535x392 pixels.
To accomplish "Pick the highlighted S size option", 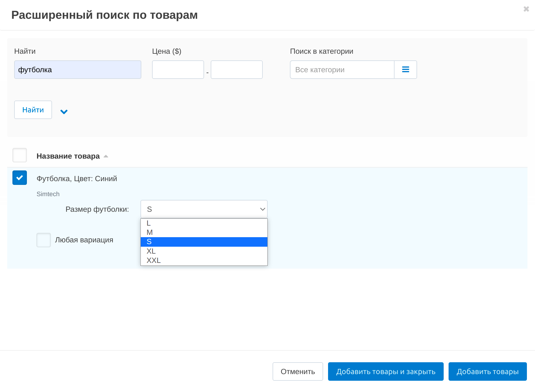I will click(x=204, y=242).
